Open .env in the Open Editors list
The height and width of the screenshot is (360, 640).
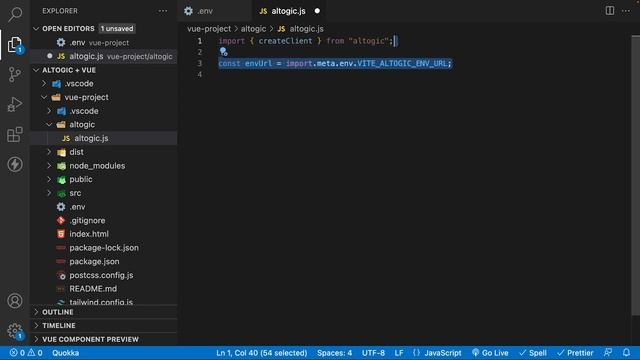click(x=104, y=42)
